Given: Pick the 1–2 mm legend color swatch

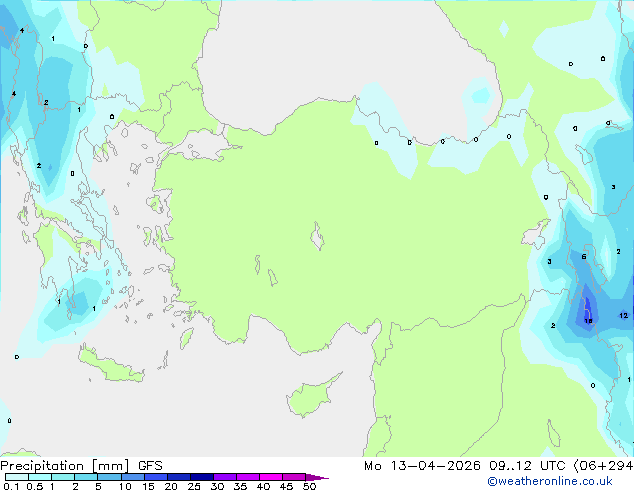Looking at the screenshot, I should tap(63, 477).
